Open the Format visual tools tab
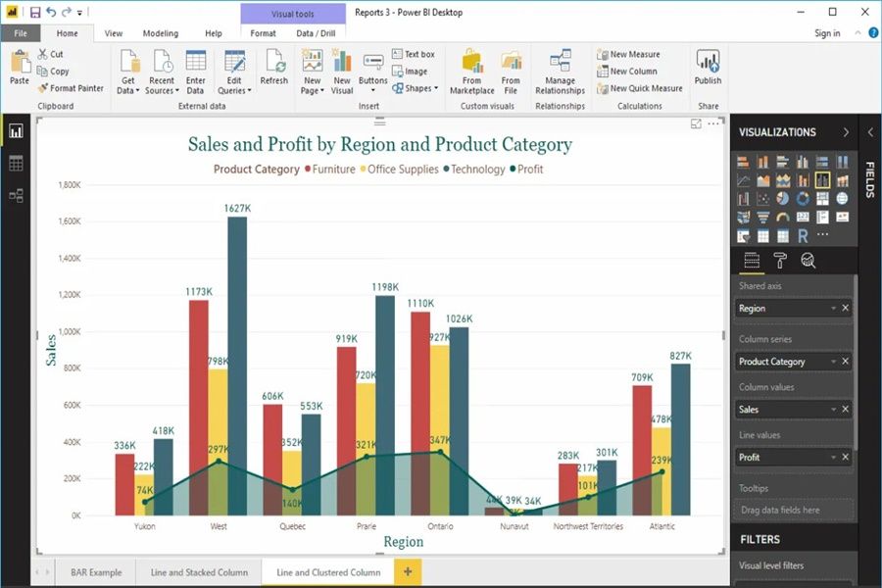The height and width of the screenshot is (588, 882). (263, 33)
